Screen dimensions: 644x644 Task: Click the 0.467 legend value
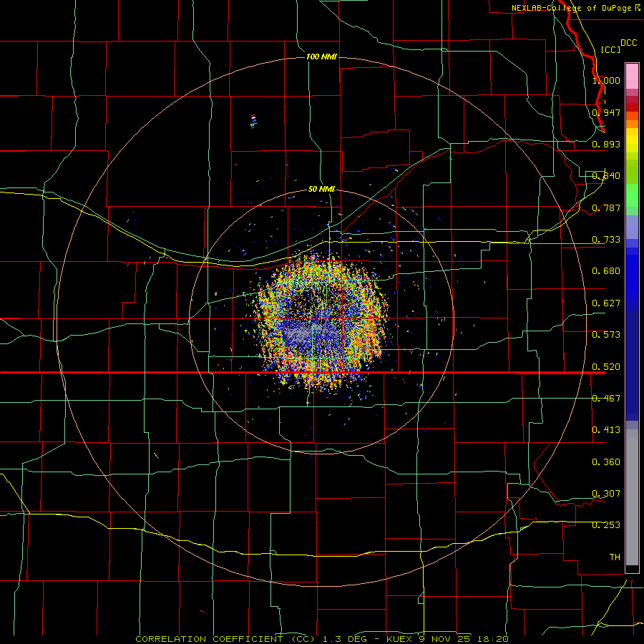[606, 399]
